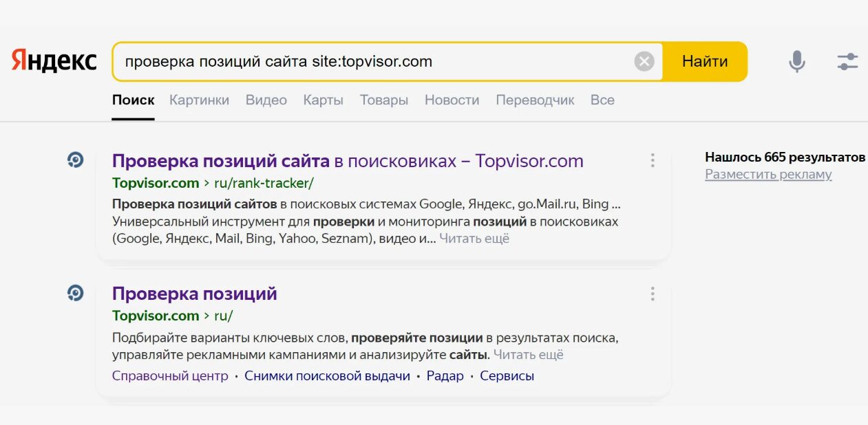Open the Справочный центр sitelink
This screenshot has height=425, width=868.
[x=170, y=376]
